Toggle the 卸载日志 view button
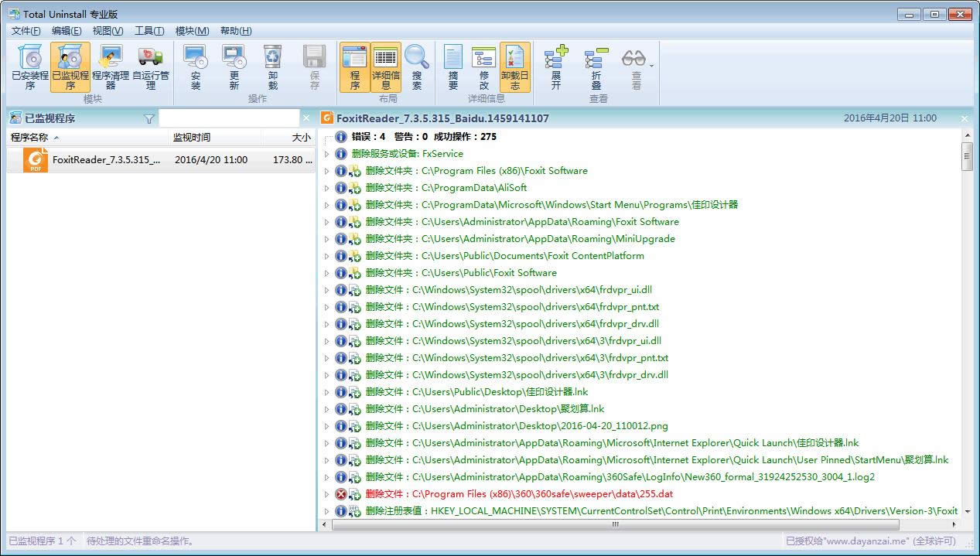The width and height of the screenshot is (980, 556). coord(515,67)
